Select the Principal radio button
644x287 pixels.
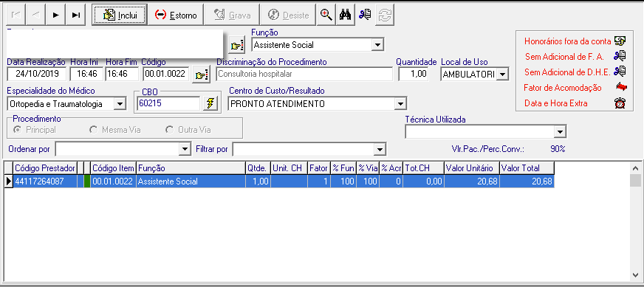pos(18,130)
